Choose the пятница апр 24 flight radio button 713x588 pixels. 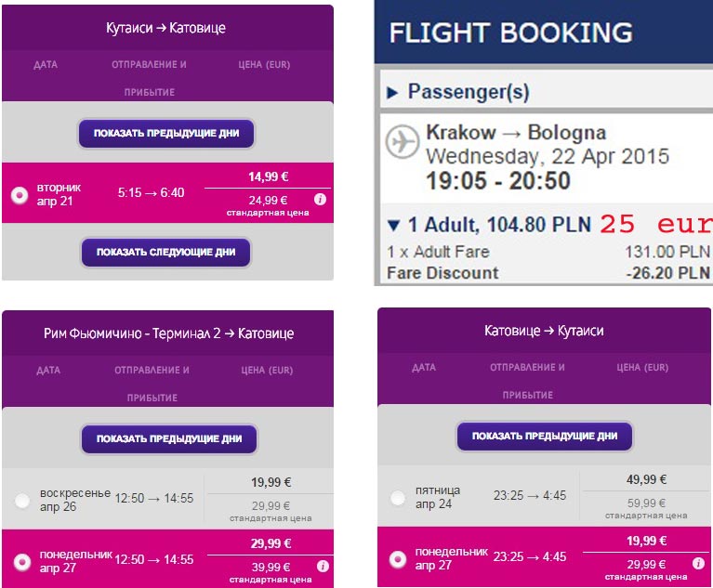click(398, 498)
